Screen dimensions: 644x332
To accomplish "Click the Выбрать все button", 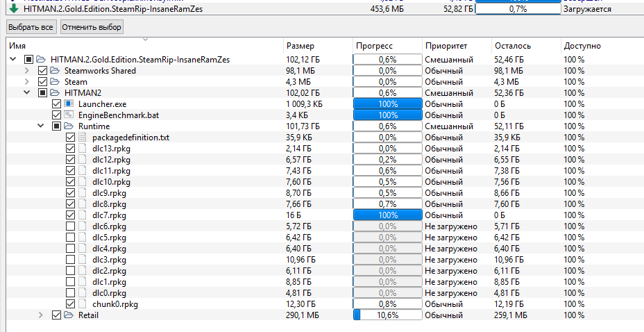I will tap(31, 27).
